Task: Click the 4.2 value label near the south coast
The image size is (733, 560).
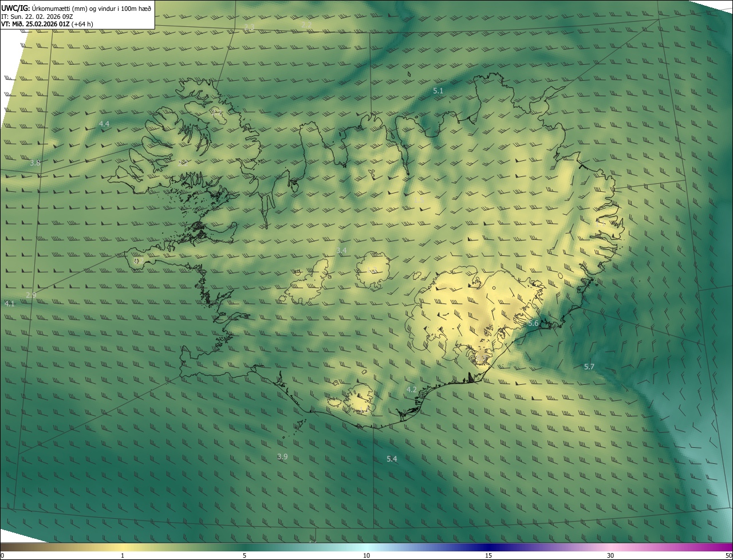Action: 411,389
